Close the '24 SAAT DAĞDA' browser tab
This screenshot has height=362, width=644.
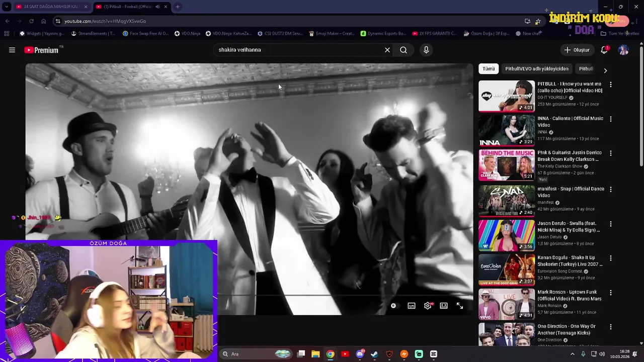(86, 7)
